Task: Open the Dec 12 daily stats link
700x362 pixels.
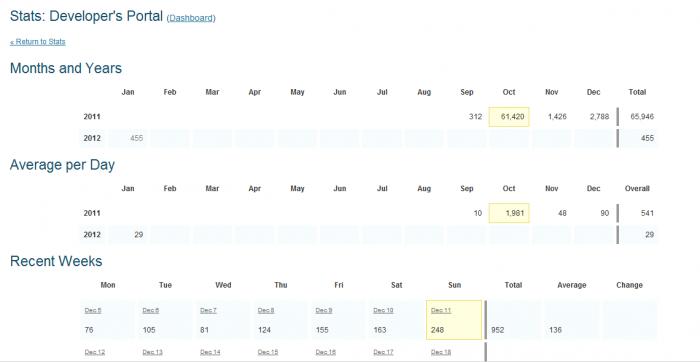Action: click(x=95, y=352)
